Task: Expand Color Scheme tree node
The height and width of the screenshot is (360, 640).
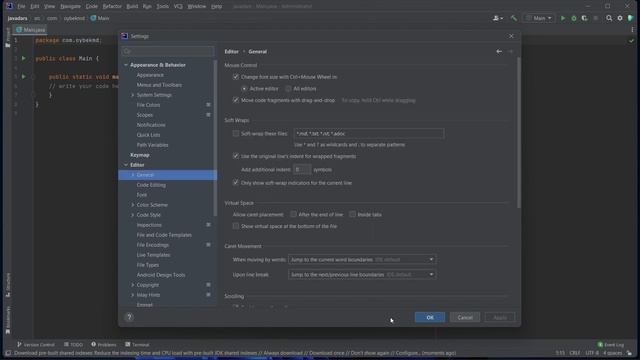Action: (x=133, y=205)
